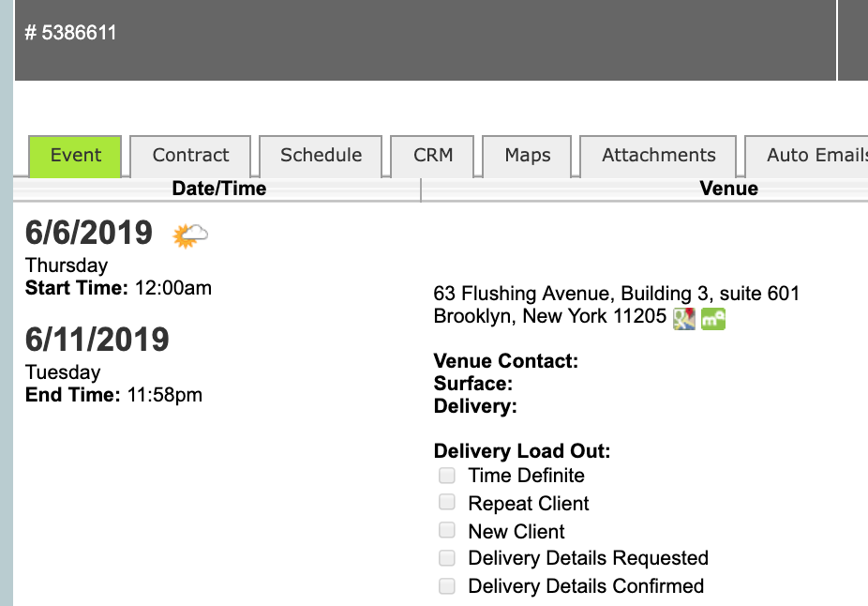Image resolution: width=868 pixels, height=606 pixels.
Task: Click the 63 Flushing Avenue address line
Action: click(616, 294)
